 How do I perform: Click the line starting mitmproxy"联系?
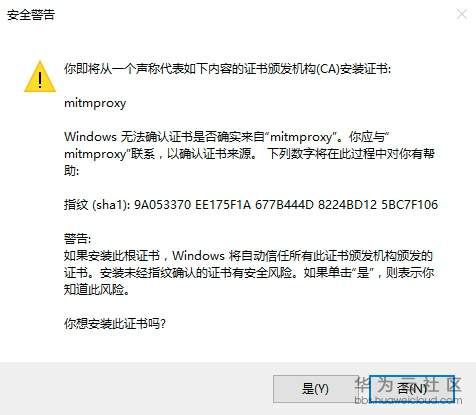249,154
